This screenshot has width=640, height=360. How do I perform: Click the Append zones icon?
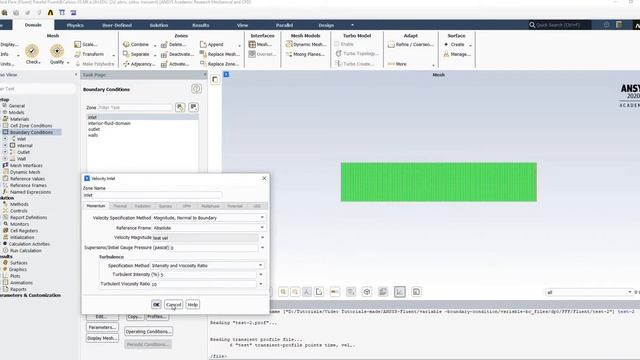(203, 44)
